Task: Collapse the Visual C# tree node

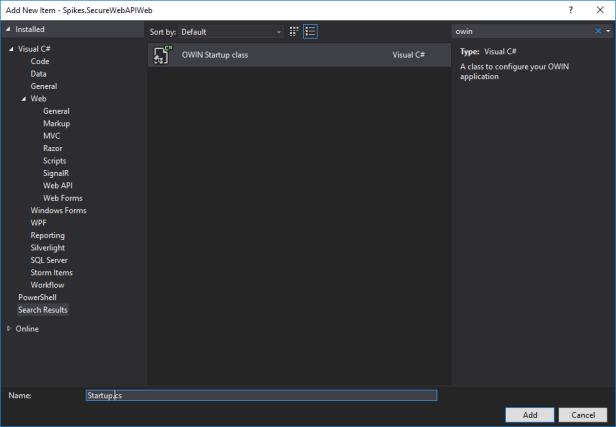Action: pyautogui.click(x=11, y=49)
